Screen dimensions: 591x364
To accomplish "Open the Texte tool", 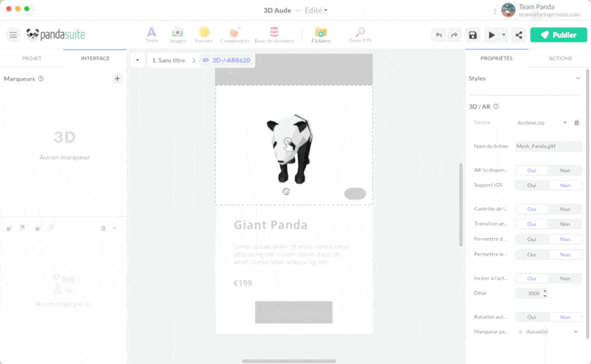I will 151,34.
